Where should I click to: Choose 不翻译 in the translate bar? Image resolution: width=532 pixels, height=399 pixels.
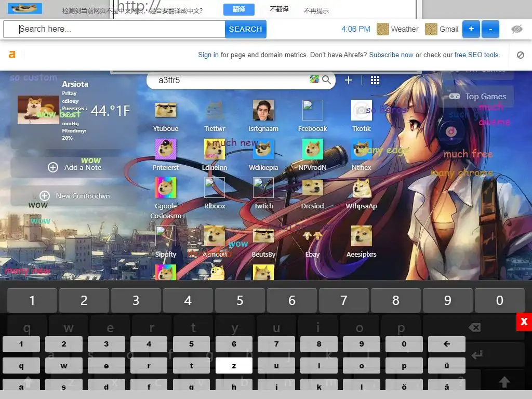coord(279,9)
